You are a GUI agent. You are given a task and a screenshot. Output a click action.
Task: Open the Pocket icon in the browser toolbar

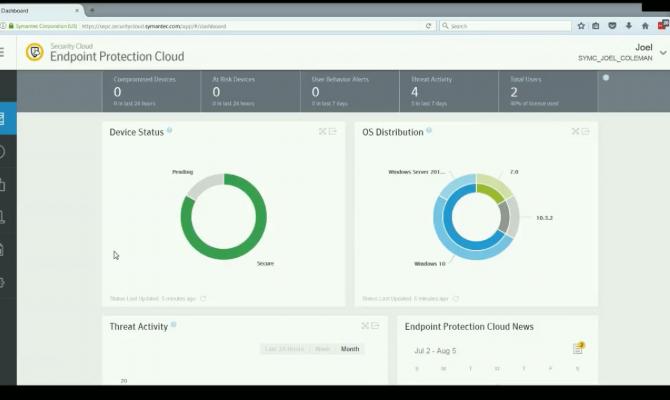(612, 26)
